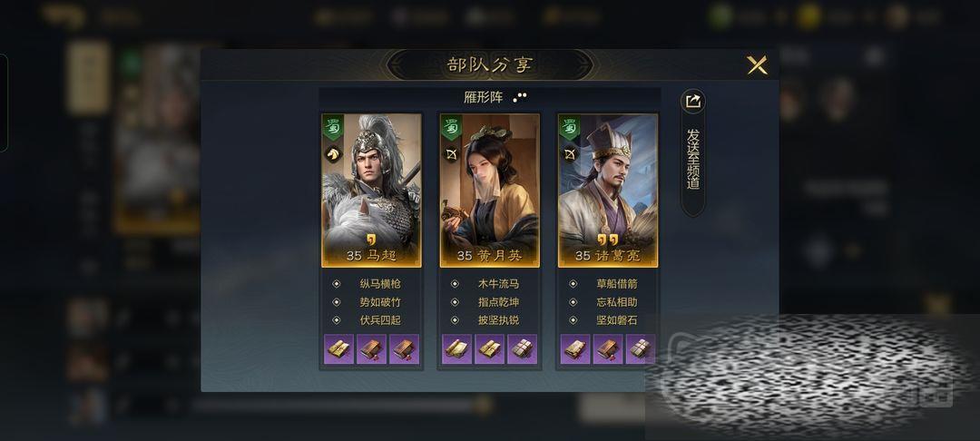Select the 发送至频道 button

point(692,160)
